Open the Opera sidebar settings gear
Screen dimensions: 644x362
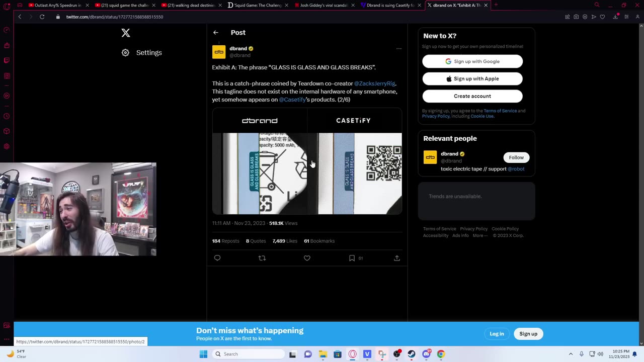point(7,146)
